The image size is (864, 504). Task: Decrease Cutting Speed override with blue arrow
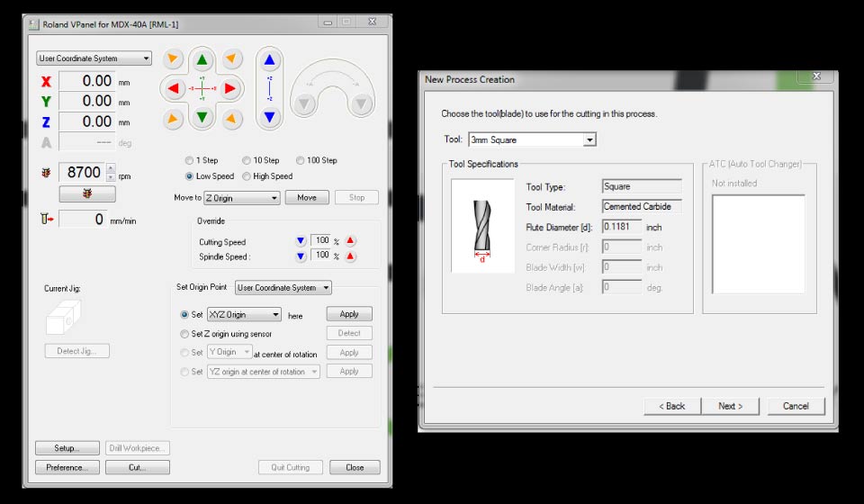[x=301, y=240]
